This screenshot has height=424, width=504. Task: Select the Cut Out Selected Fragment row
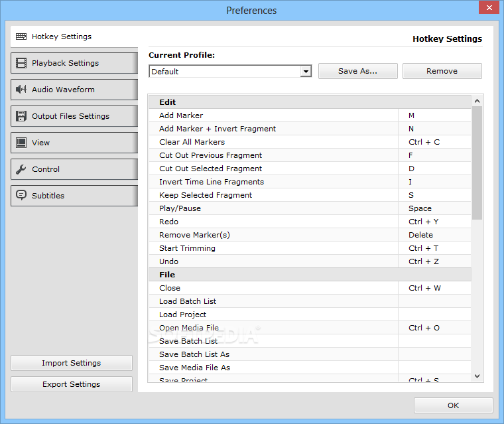(310, 169)
